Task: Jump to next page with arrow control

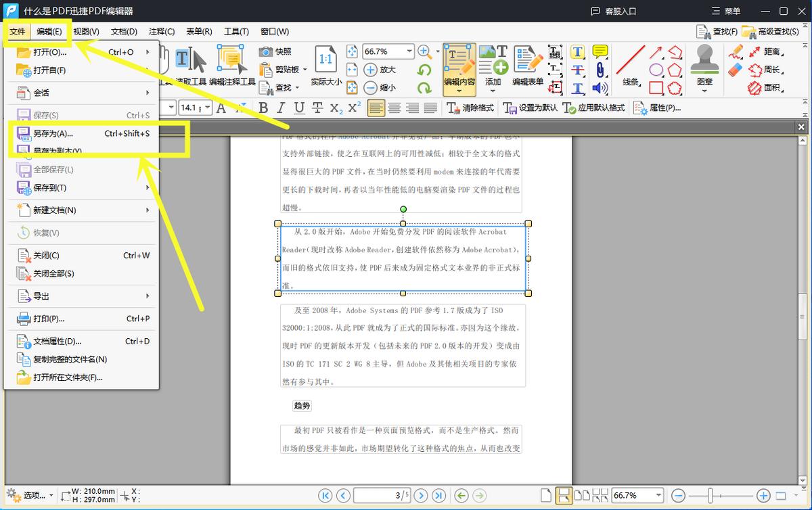Action: [x=421, y=494]
